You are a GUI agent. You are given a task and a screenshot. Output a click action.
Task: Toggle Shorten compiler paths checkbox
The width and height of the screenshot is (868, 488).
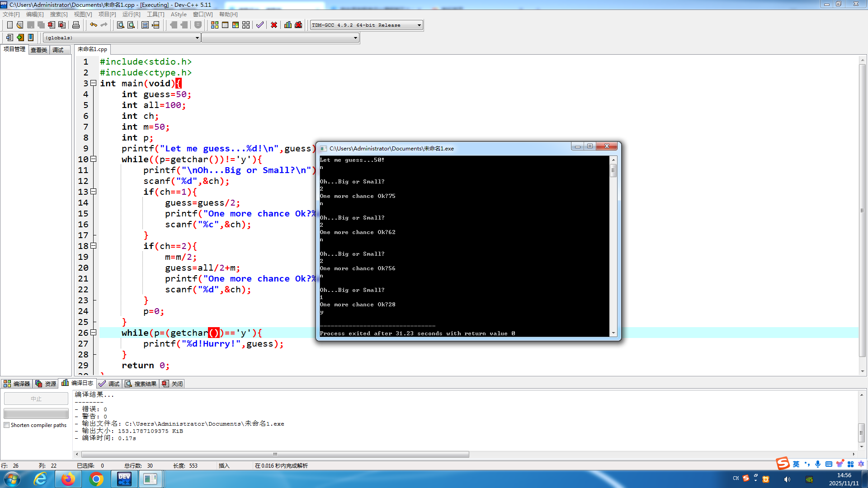7,425
